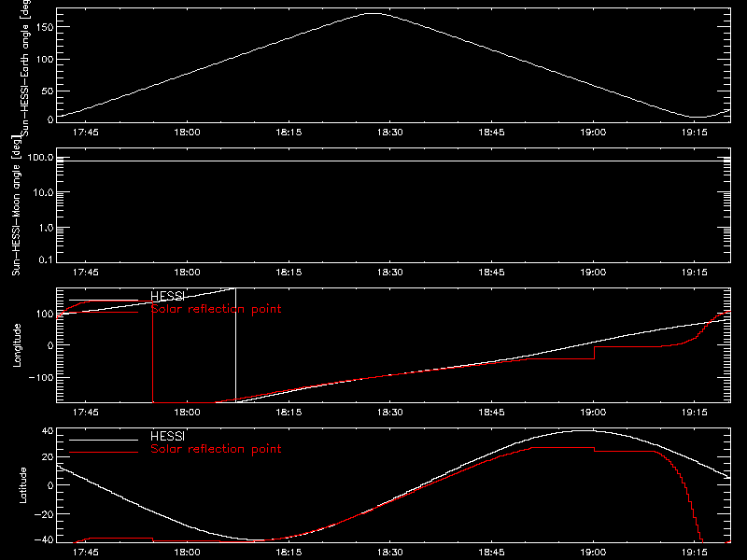Click the 10.0 tick of Moon angle plot
This screenshot has height=560, width=747.
43,192
